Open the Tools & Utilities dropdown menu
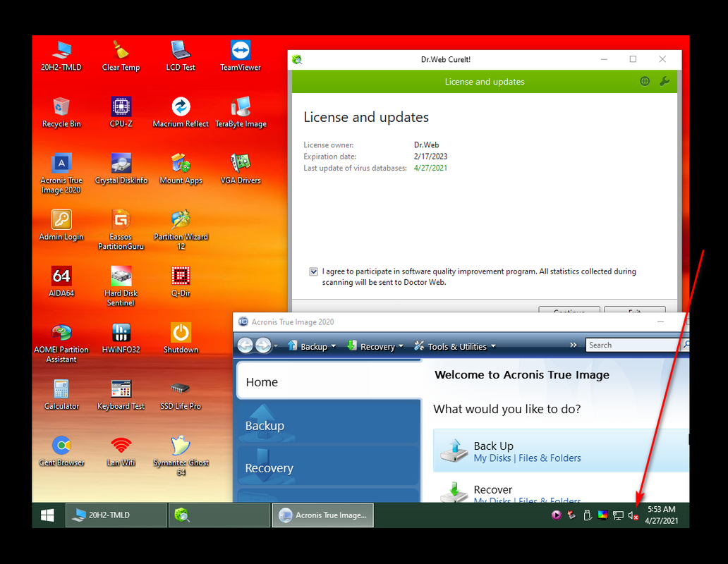Screen dimensions: 728x564 [455, 346]
